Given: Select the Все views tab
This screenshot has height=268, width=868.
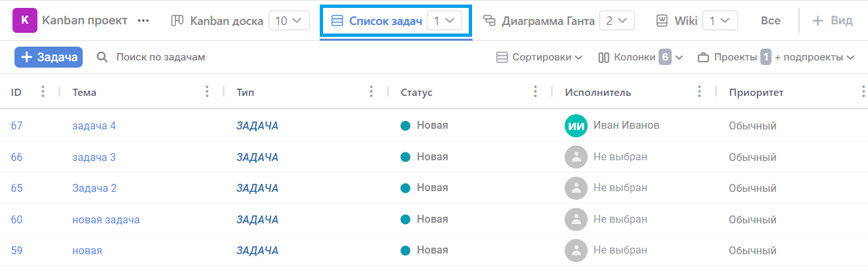Looking at the screenshot, I should coord(771,21).
